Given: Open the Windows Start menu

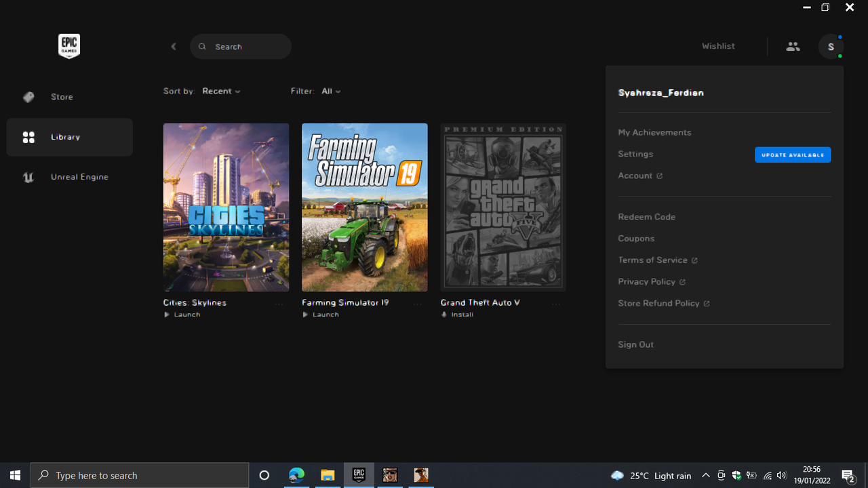Looking at the screenshot, I should (x=16, y=475).
